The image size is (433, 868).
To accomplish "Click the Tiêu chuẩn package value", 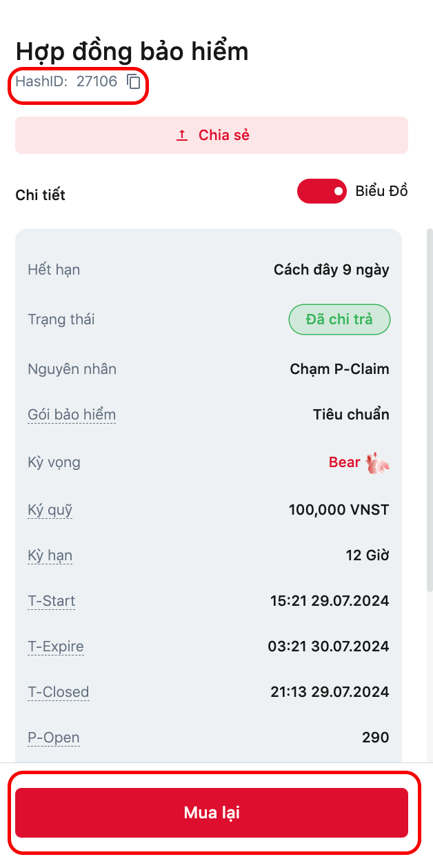I will point(351,415).
